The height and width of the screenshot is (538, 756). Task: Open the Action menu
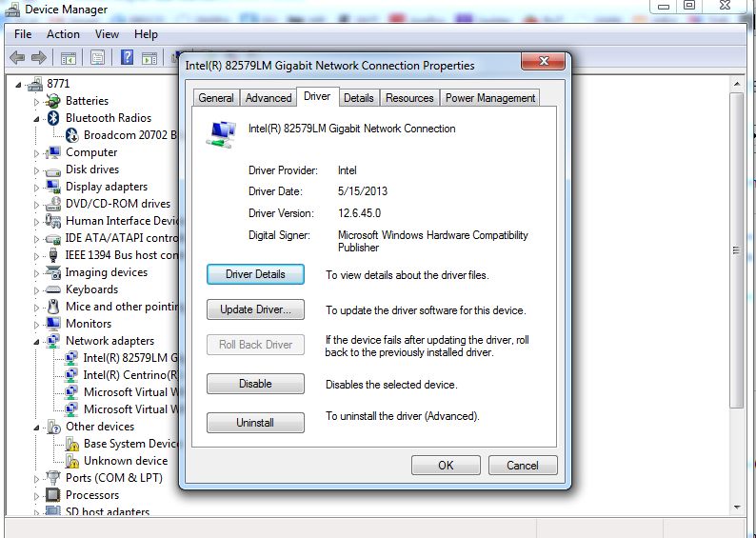pyautogui.click(x=63, y=34)
